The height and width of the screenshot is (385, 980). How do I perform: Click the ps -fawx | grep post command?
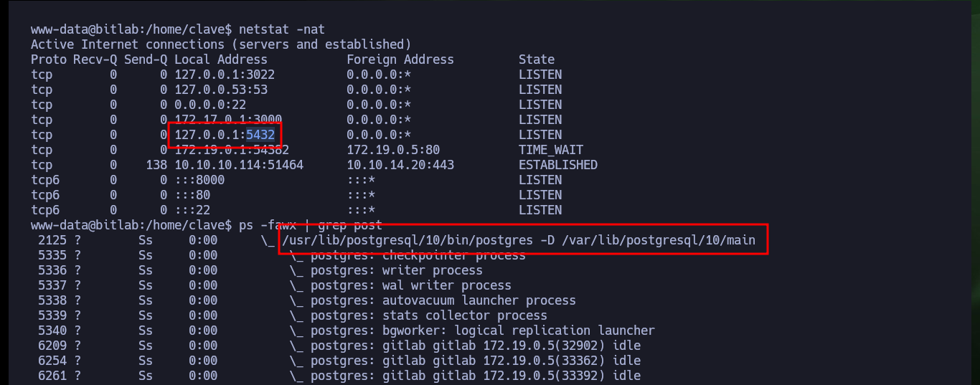pyautogui.click(x=311, y=225)
